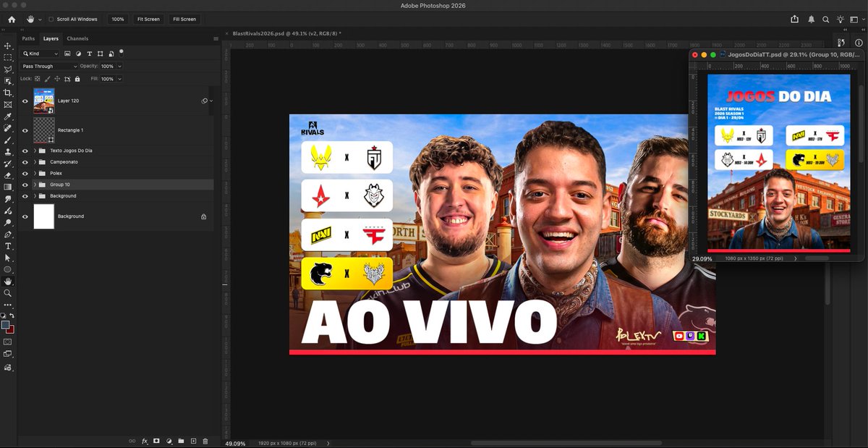This screenshot has height=448, width=868.
Task: Click Add layer style fx icon
Action: (145, 441)
